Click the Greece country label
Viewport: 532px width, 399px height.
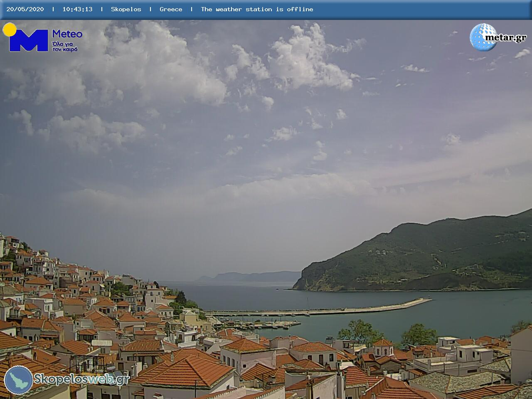[x=171, y=9]
